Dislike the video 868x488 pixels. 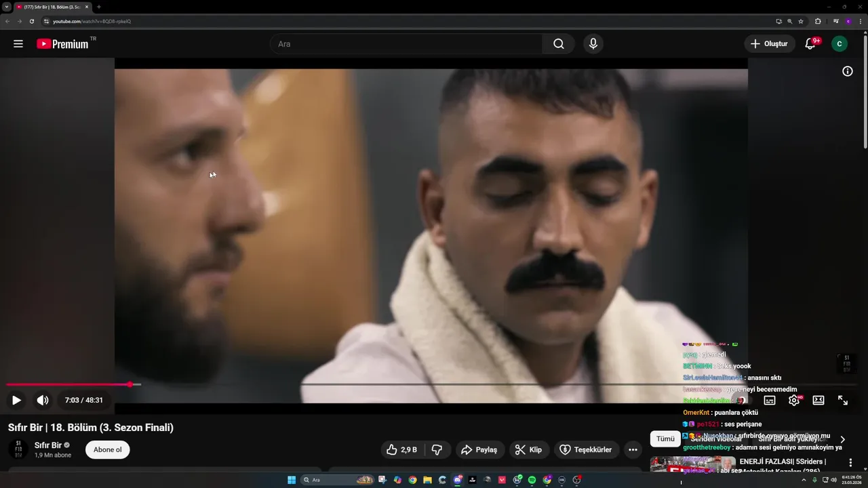pos(437,449)
